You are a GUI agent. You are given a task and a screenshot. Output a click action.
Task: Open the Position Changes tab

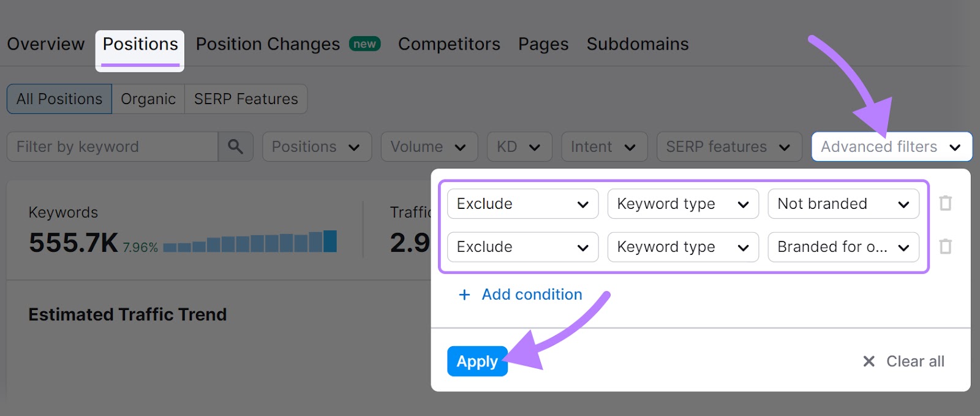pyautogui.click(x=268, y=43)
